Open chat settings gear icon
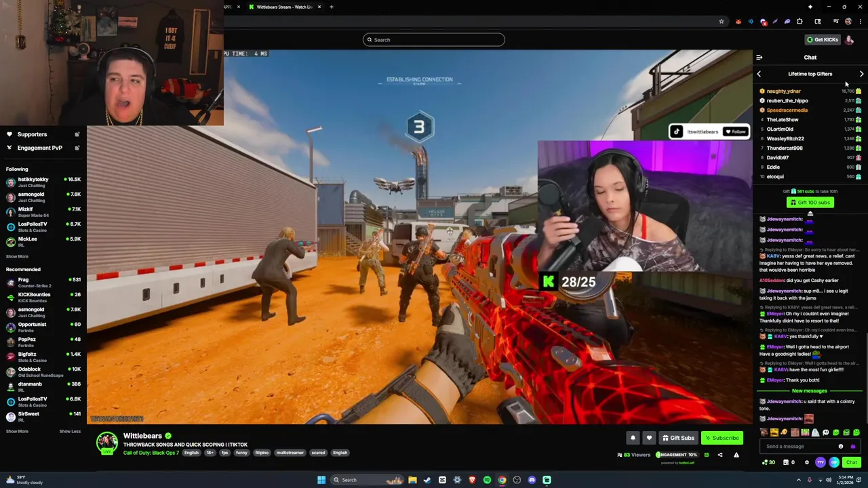868x488 pixels. click(807, 462)
